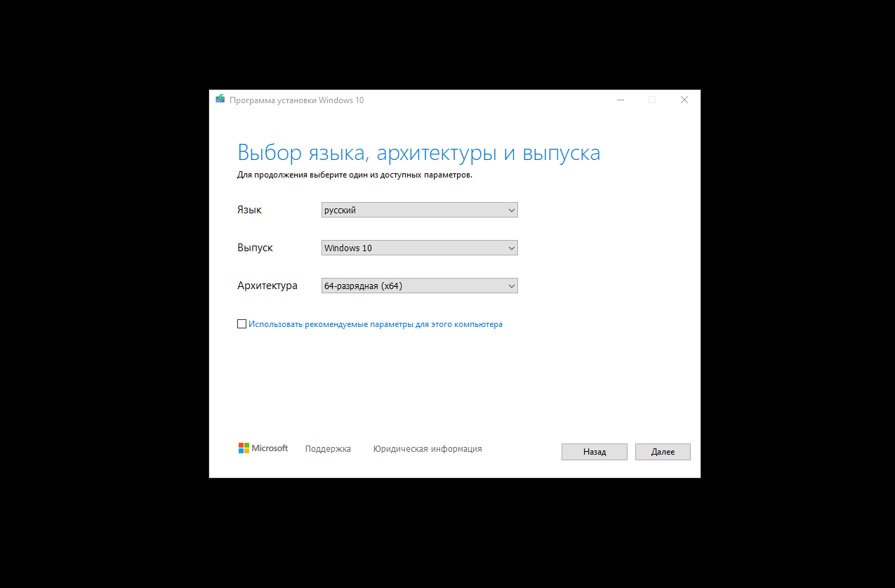Open the Поддержка link
The height and width of the screenshot is (588, 895).
pos(328,449)
